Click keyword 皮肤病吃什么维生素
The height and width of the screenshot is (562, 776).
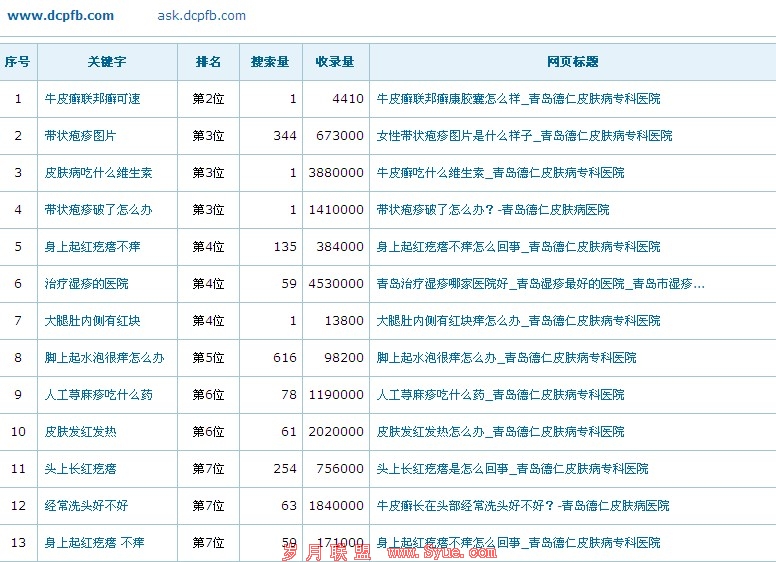[98, 173]
